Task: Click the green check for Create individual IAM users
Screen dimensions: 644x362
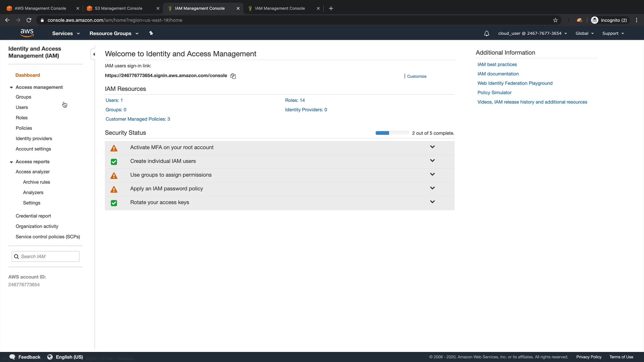Action: 114,162
